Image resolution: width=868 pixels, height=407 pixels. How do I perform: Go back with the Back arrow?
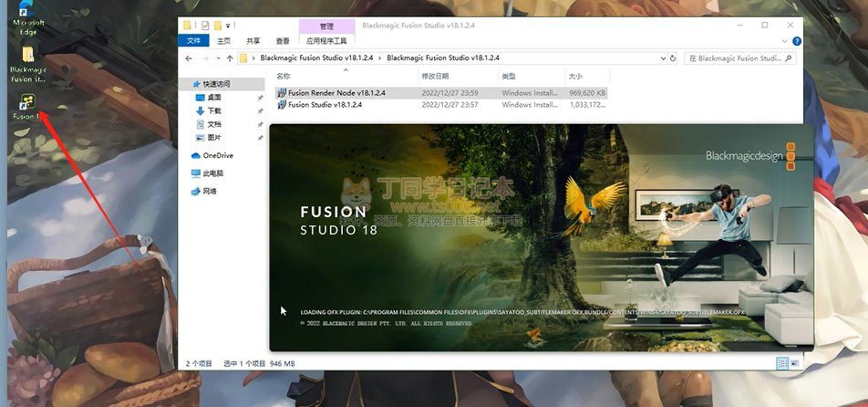[189, 58]
